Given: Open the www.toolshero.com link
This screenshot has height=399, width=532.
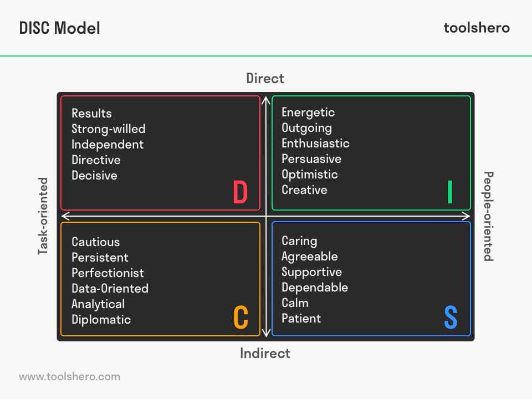Looking at the screenshot, I should (x=70, y=377).
